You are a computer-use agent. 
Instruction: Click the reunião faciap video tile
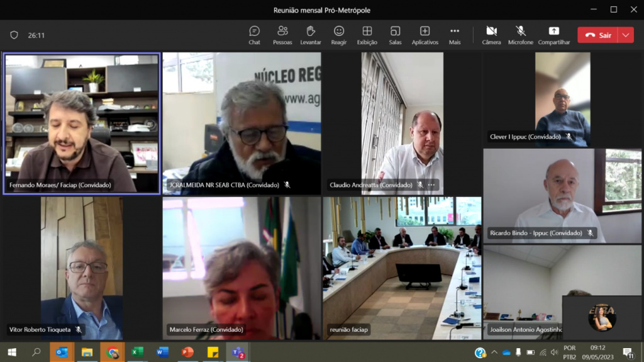(402, 268)
